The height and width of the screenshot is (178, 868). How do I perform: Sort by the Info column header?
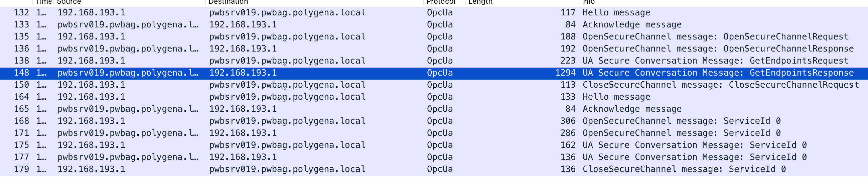pyautogui.click(x=723, y=2)
